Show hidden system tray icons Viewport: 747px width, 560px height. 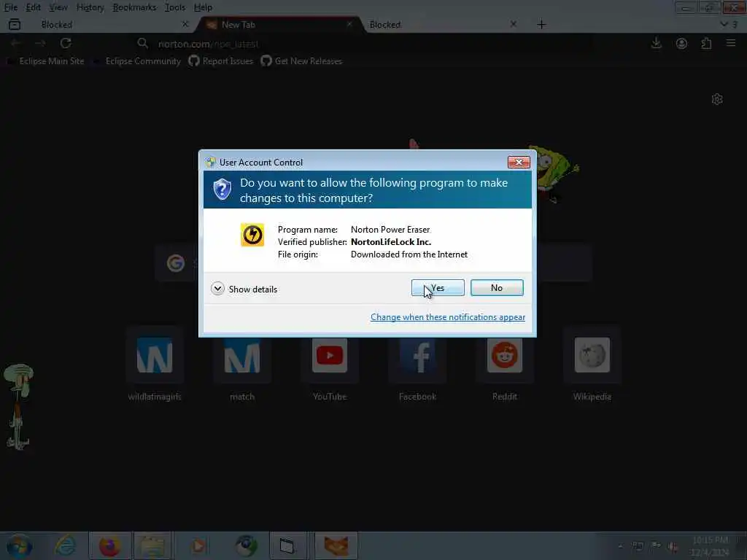[x=620, y=546]
